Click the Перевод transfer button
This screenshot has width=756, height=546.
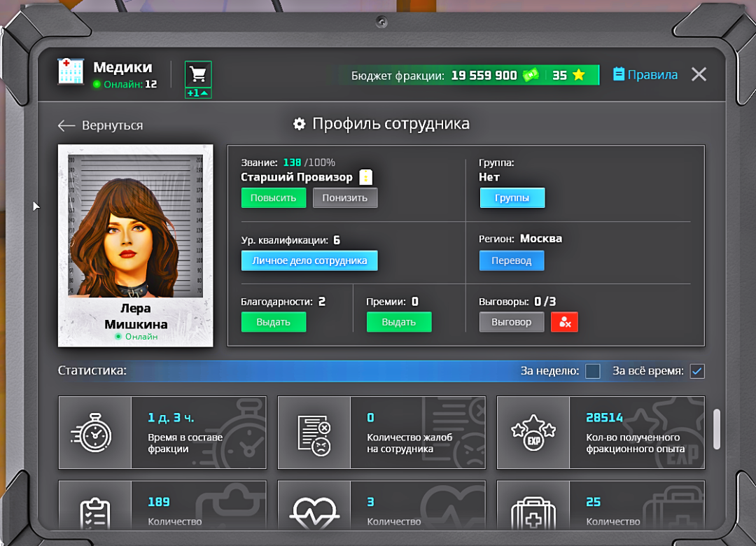[x=512, y=260]
